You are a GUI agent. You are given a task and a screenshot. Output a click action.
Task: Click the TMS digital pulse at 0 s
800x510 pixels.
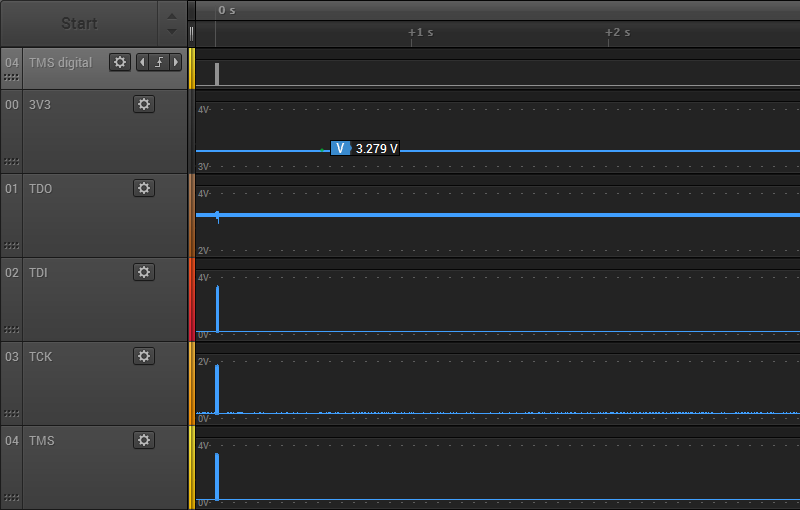(x=217, y=74)
